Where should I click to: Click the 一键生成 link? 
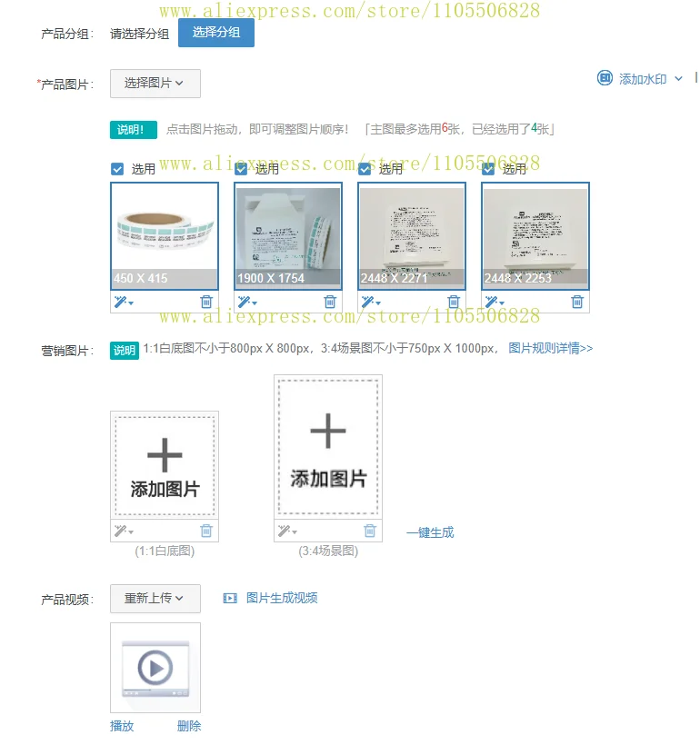(430, 532)
